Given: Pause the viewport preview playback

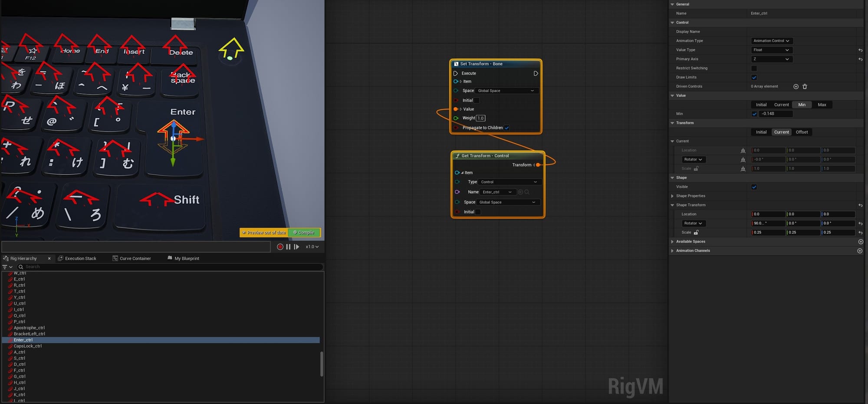Looking at the screenshot, I should click(288, 246).
